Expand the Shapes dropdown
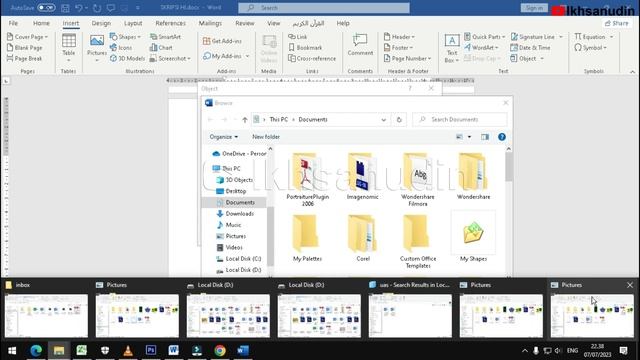The height and width of the screenshot is (360, 640). click(x=139, y=37)
